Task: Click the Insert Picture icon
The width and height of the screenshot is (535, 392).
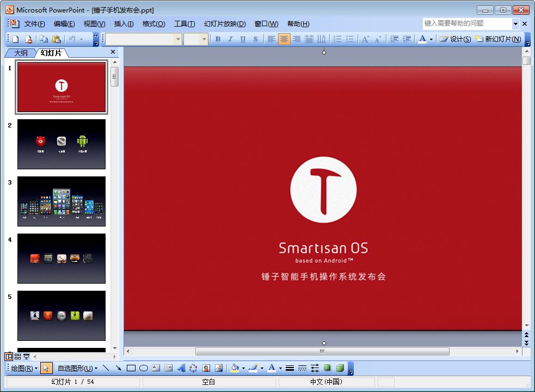Action: click(x=219, y=368)
